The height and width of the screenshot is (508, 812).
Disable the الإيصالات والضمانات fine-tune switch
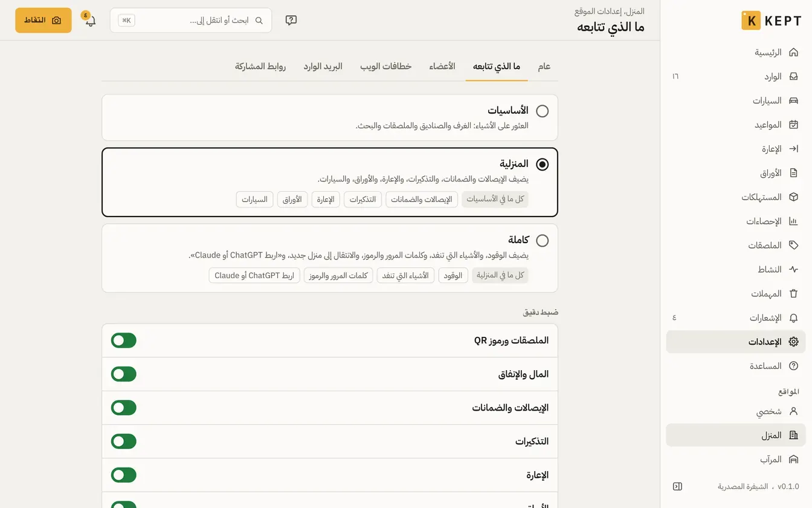pyautogui.click(x=124, y=408)
